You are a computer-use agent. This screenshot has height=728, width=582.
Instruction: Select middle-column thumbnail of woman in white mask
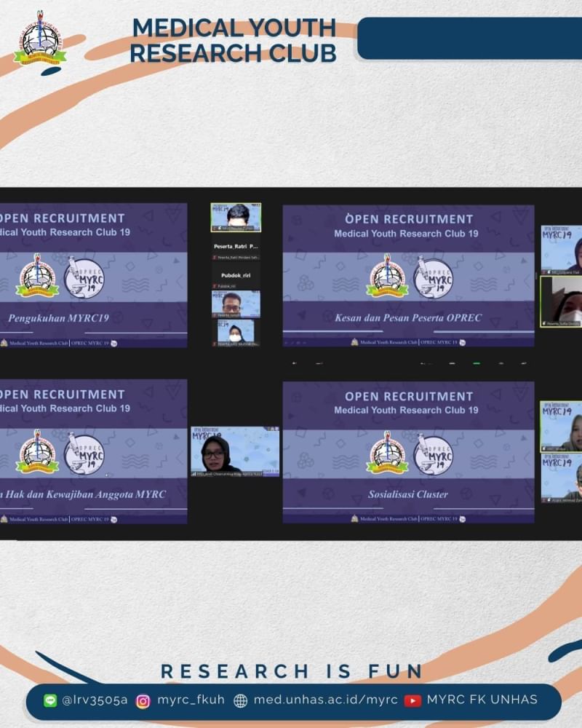(x=236, y=333)
